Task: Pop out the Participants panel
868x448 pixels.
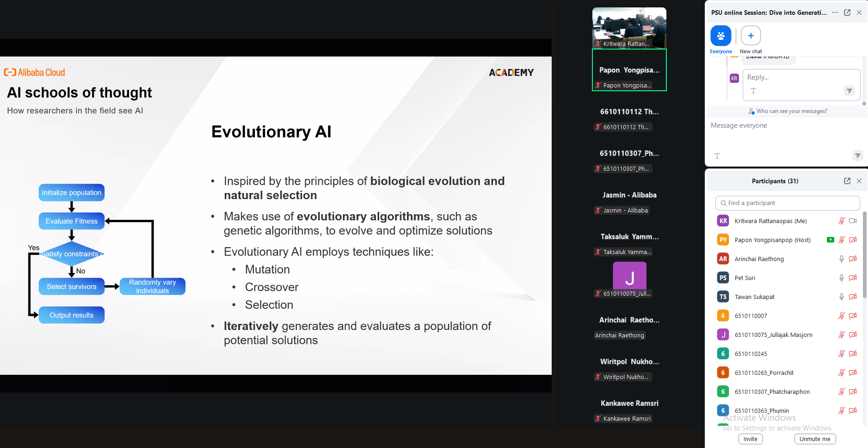Action: pos(847,181)
